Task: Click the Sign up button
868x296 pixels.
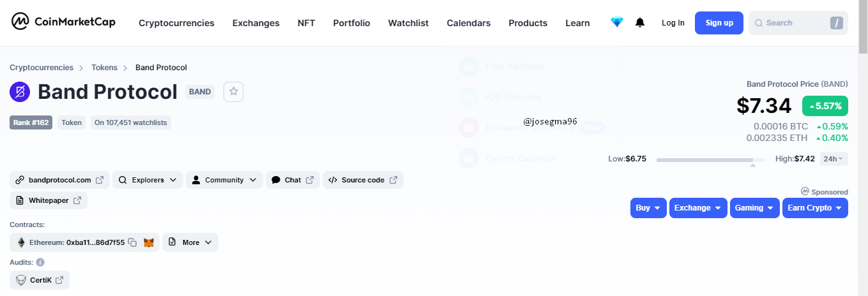Action: point(719,22)
